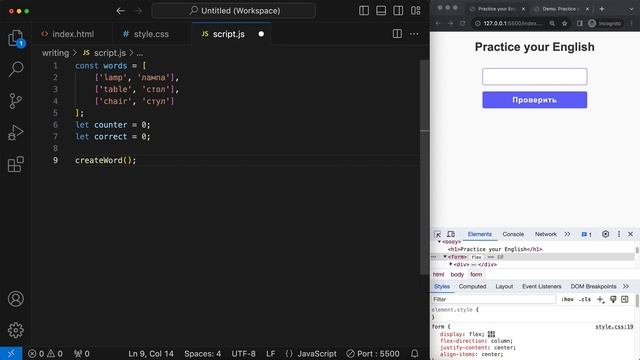Click the editor vertical scrollbar
This screenshot has height=360, width=640.
click(x=424, y=167)
